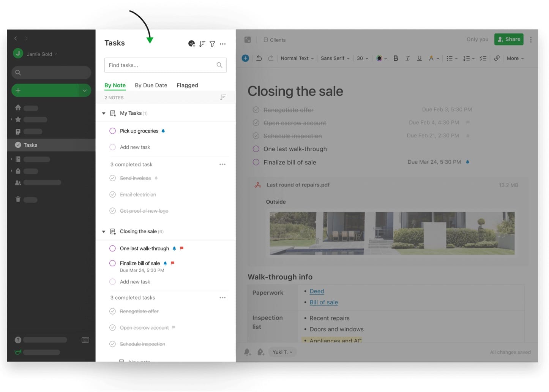Click the blue insert plus icon
Viewport: 549px width, 392px height.
tap(245, 58)
